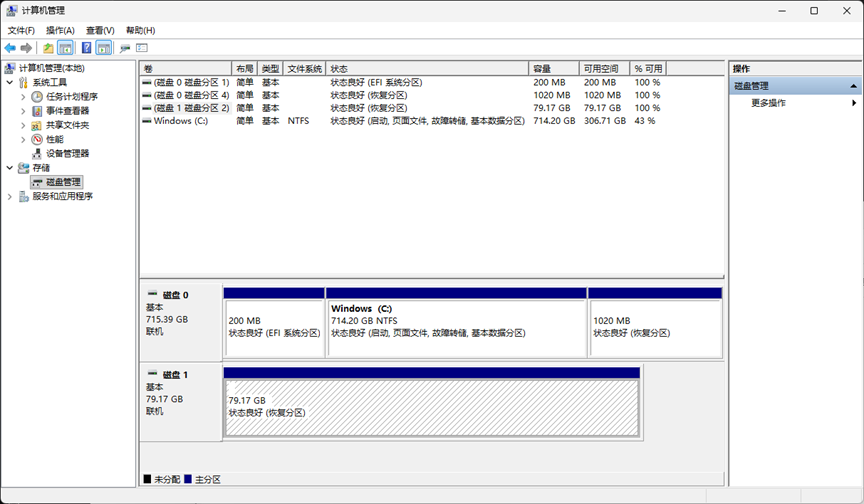Click the drive icon of 磁盘 1 磁盘分区 2 row
The width and height of the screenshot is (864, 504).
(147, 108)
